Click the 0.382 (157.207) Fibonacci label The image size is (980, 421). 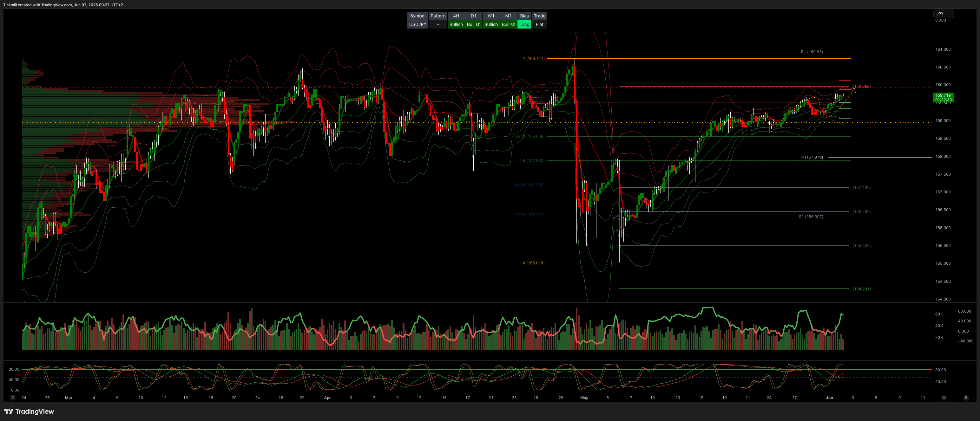click(529, 185)
